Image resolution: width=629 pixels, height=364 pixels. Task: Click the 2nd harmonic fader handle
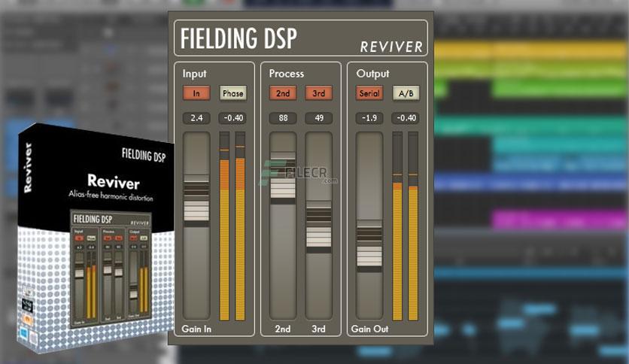point(283,178)
